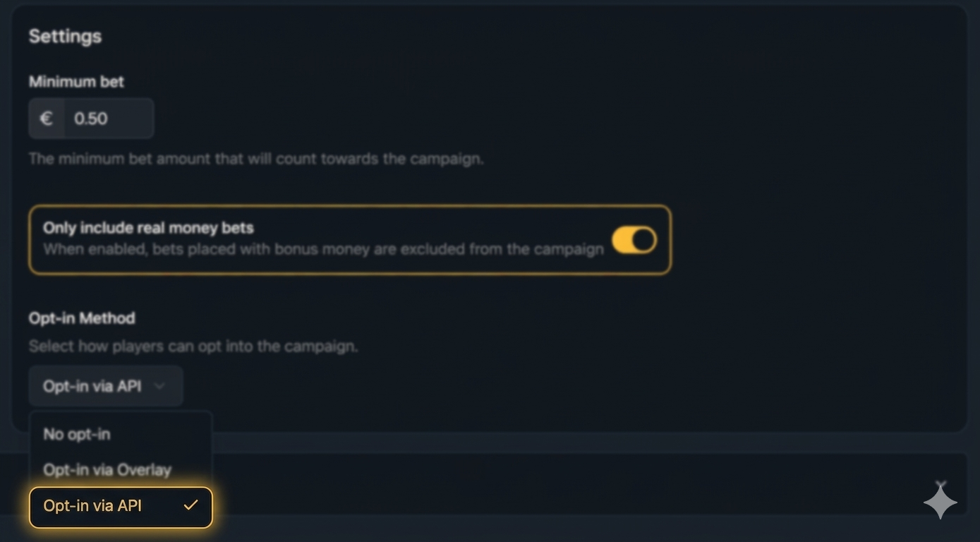Collapse the Opt-in Method dropdown button

pyautogui.click(x=106, y=386)
